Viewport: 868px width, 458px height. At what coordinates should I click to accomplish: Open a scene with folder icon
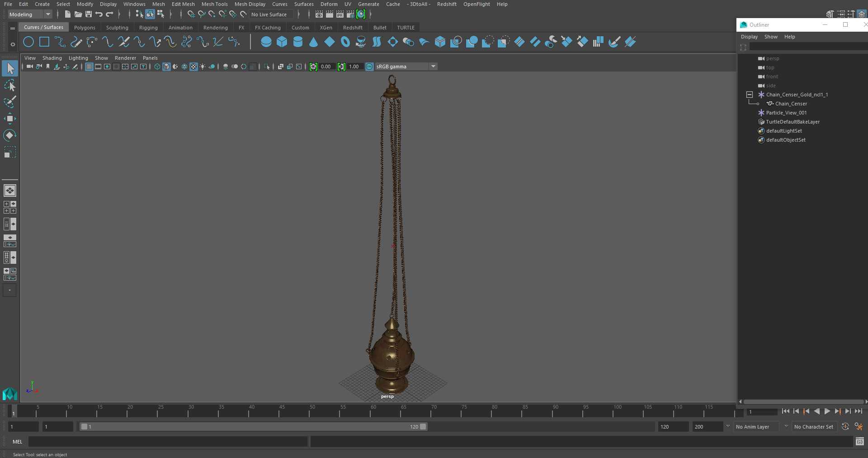(78, 14)
